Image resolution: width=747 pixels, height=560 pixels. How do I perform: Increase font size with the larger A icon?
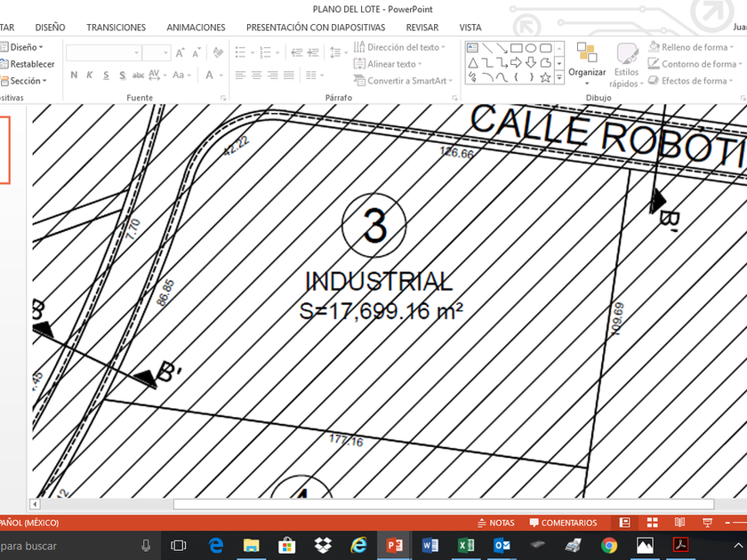[x=180, y=52]
